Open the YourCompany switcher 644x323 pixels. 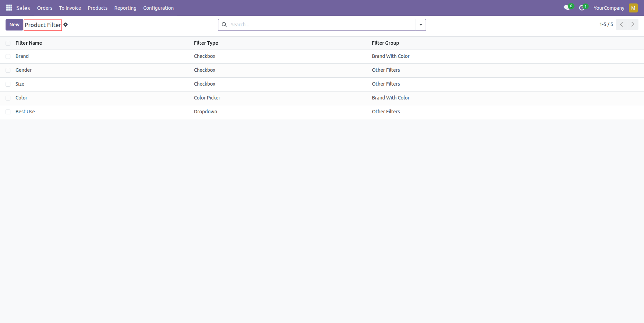[609, 8]
